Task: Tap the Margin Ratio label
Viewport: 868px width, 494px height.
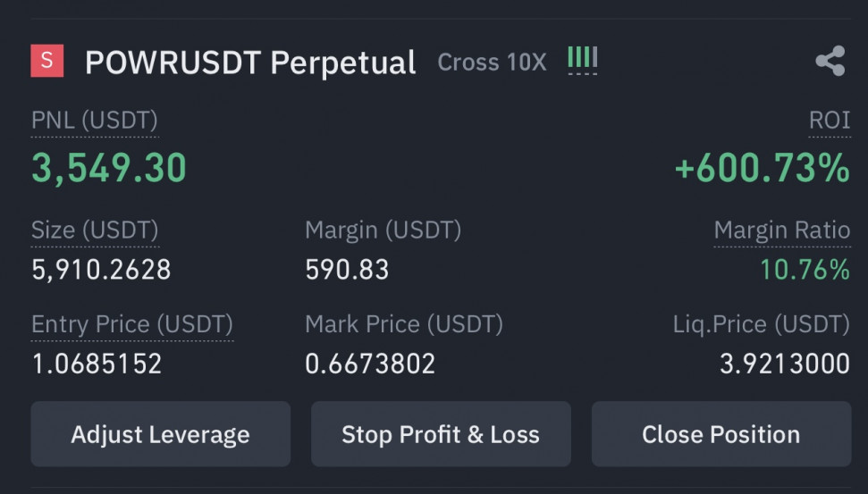Action: click(781, 230)
